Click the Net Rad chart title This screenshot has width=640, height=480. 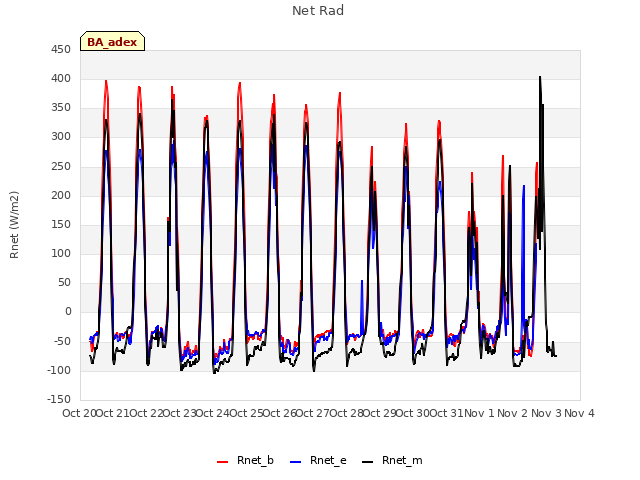[318, 11]
